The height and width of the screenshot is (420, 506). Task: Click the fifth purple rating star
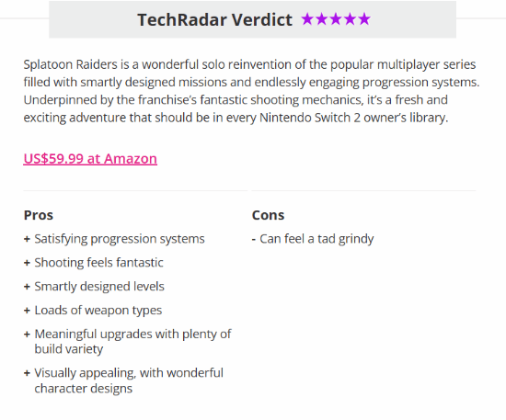[x=364, y=19]
